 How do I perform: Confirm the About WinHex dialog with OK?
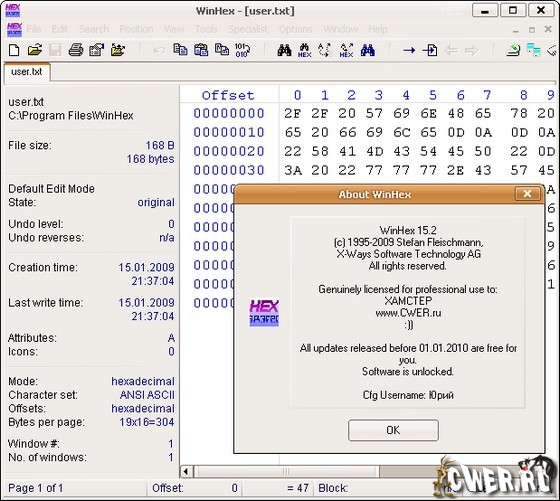[393, 430]
